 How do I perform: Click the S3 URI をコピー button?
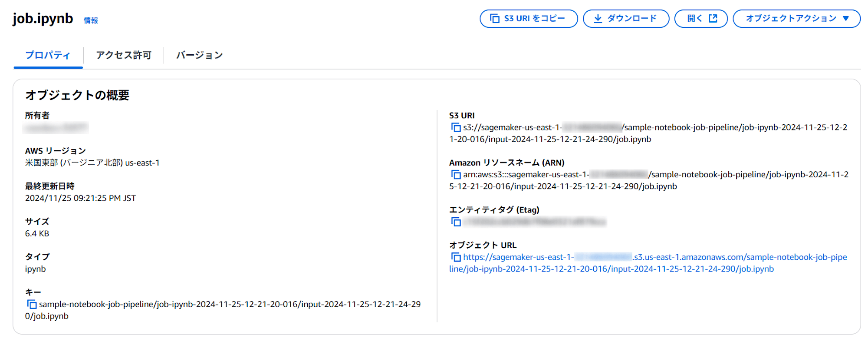click(x=529, y=19)
